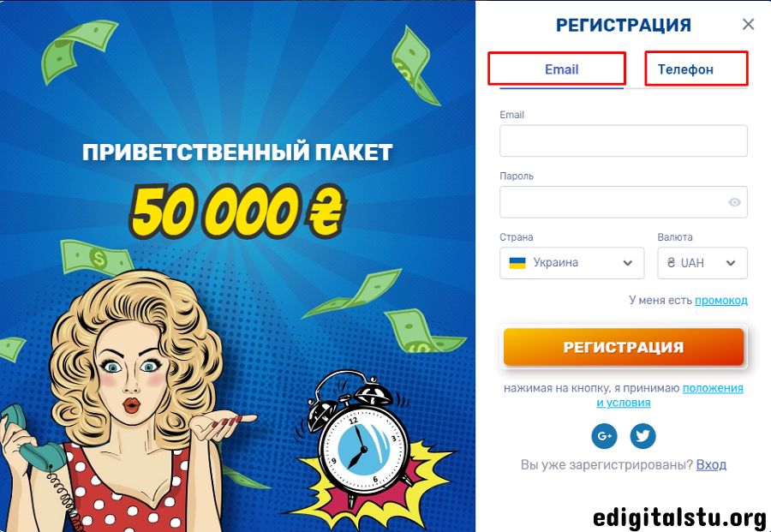Switch to the Email registration tab
771x532 pixels.
coord(561,69)
